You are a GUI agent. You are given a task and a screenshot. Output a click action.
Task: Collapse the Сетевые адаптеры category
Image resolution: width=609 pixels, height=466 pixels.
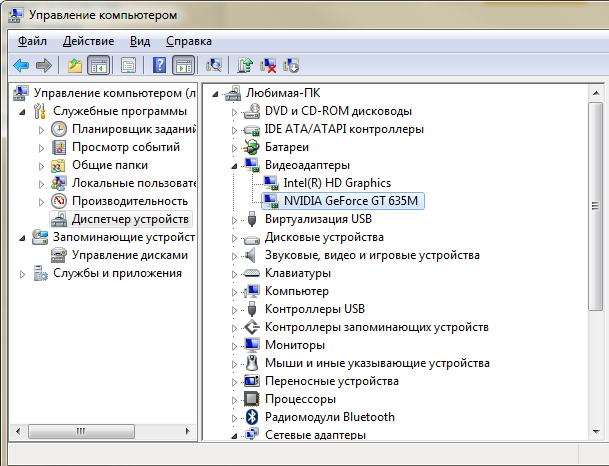(x=234, y=436)
